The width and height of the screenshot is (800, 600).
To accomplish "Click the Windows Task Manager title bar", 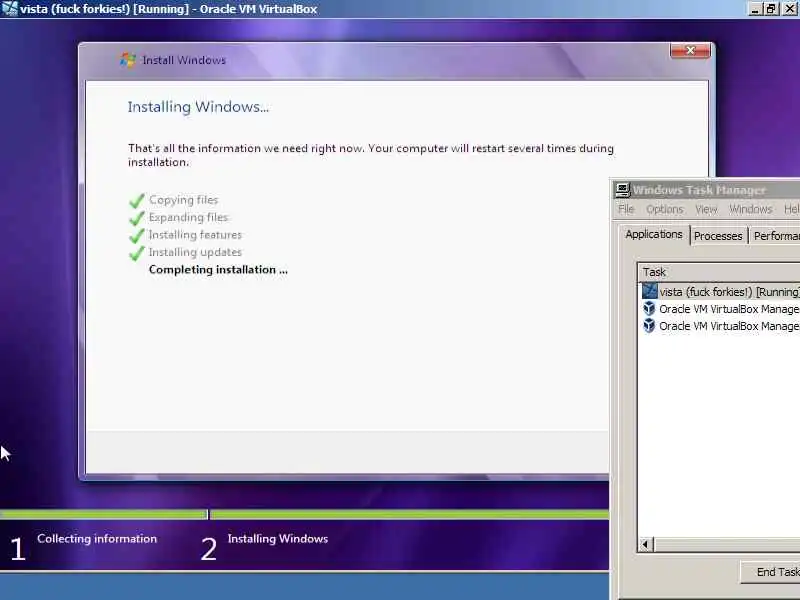I will [707, 190].
